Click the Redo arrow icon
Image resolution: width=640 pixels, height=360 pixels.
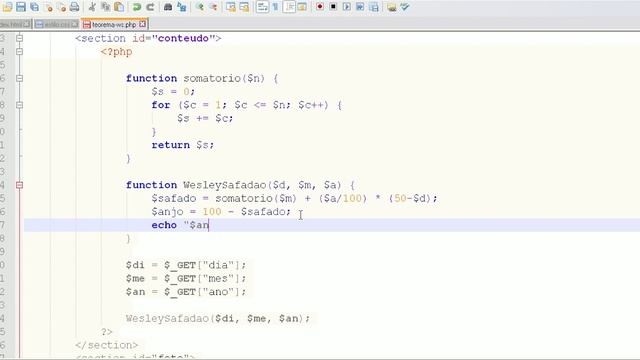[150, 7]
